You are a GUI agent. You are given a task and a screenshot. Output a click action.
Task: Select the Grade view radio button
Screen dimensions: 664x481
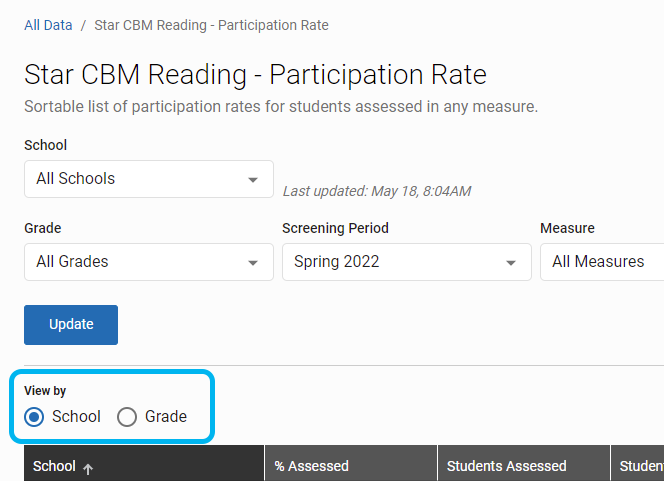[x=127, y=417]
